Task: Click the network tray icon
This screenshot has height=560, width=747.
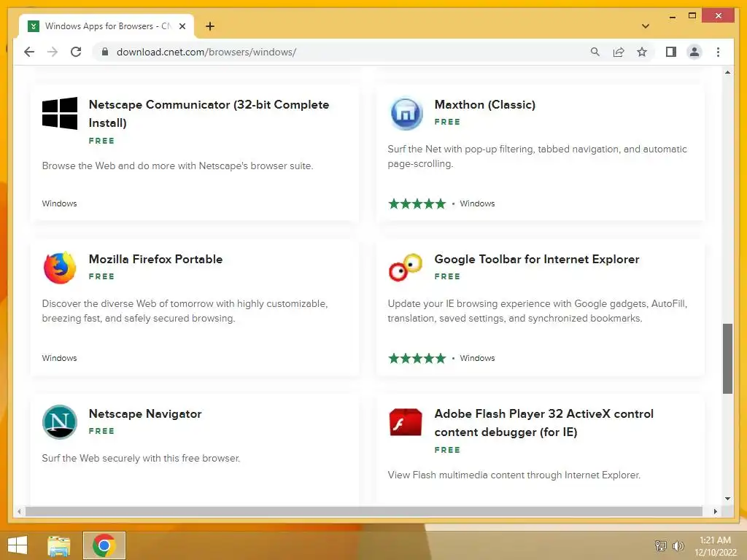Action: [661, 545]
